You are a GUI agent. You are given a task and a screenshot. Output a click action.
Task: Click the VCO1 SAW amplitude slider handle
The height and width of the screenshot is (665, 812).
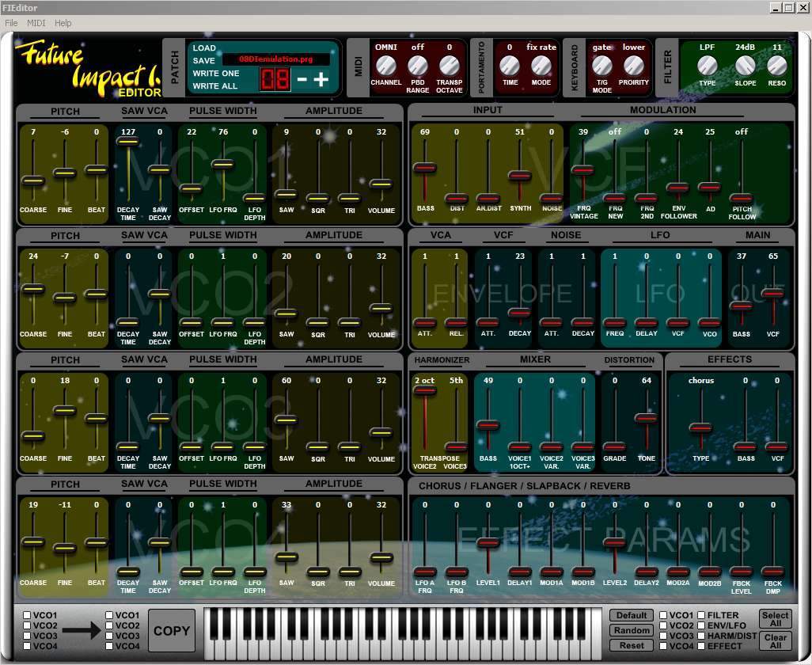[286, 194]
